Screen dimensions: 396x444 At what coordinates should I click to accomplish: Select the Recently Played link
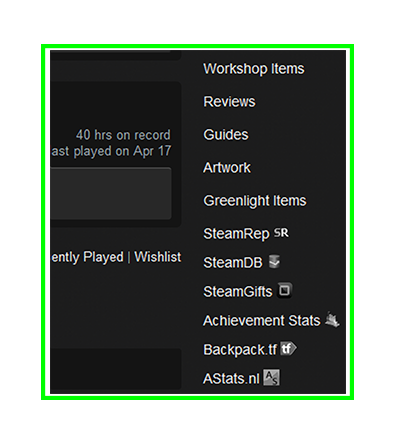pos(87,257)
